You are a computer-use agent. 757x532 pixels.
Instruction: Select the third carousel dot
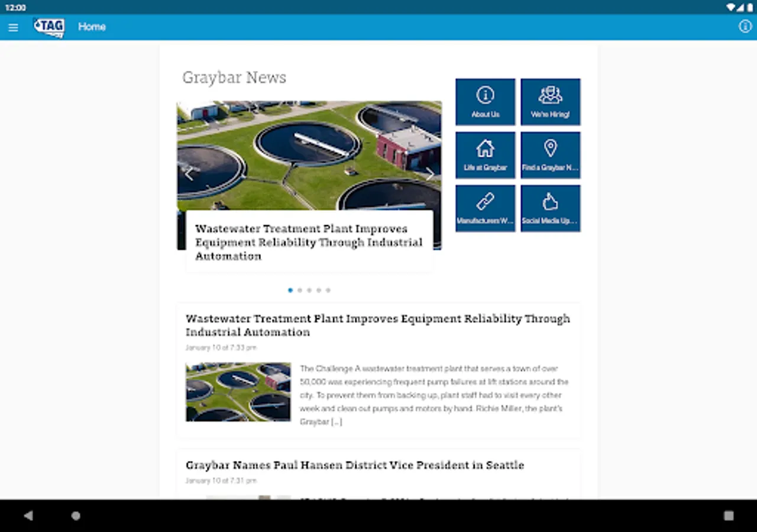(309, 290)
